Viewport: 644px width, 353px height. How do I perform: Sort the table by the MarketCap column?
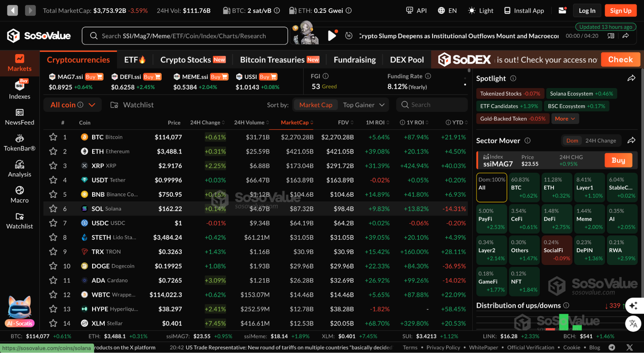tap(297, 123)
